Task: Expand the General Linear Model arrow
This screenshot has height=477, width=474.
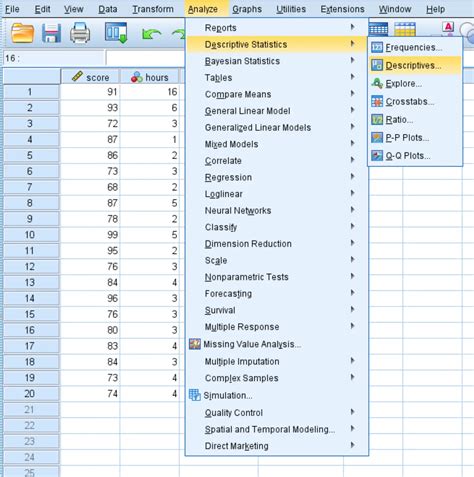Action: pyautogui.click(x=352, y=110)
